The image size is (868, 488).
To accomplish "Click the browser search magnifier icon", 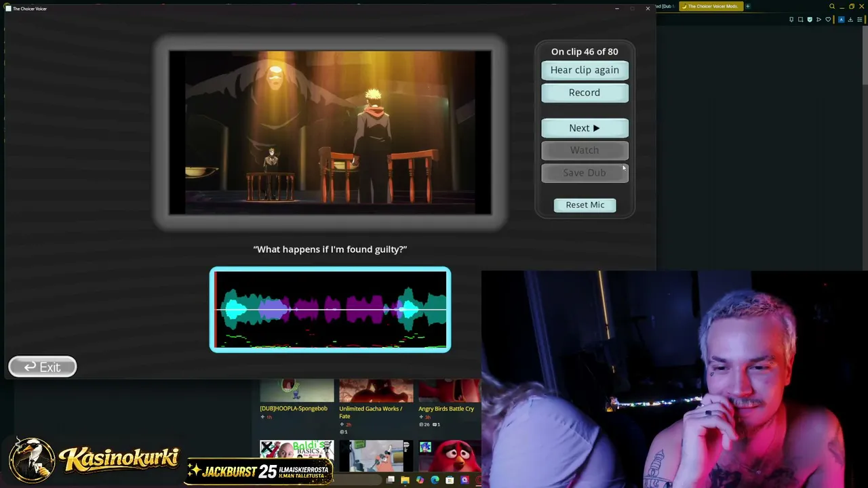I will click(x=832, y=7).
